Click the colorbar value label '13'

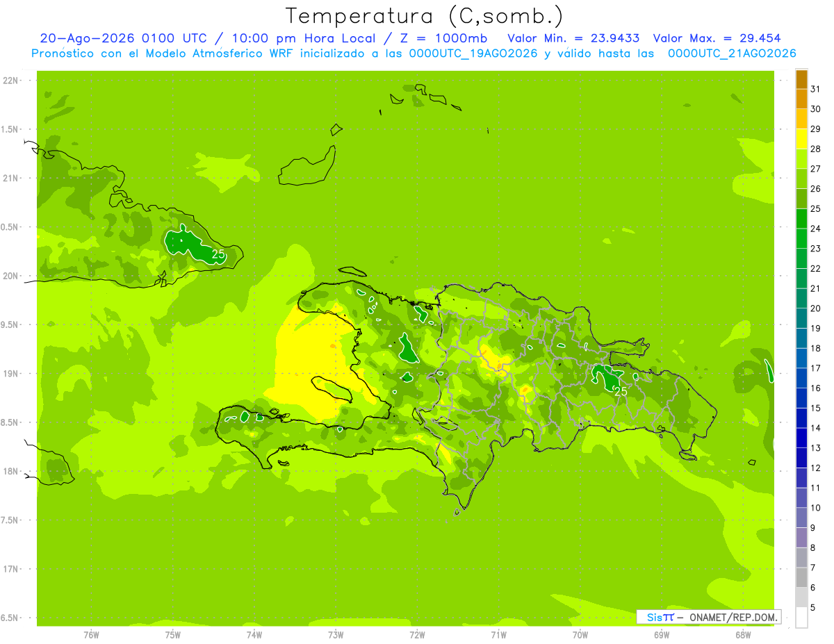(x=815, y=448)
